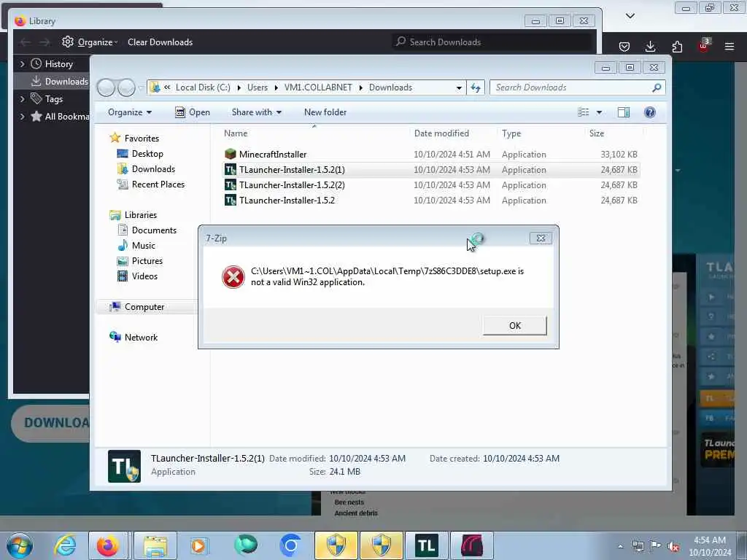Open Videos library
Image resolution: width=747 pixels, height=560 pixels.
click(x=144, y=276)
